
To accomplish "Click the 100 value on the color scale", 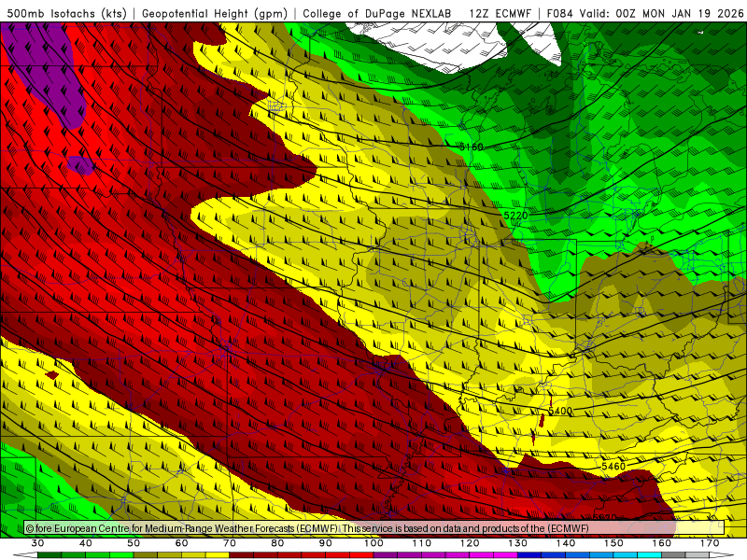I will [374, 543].
